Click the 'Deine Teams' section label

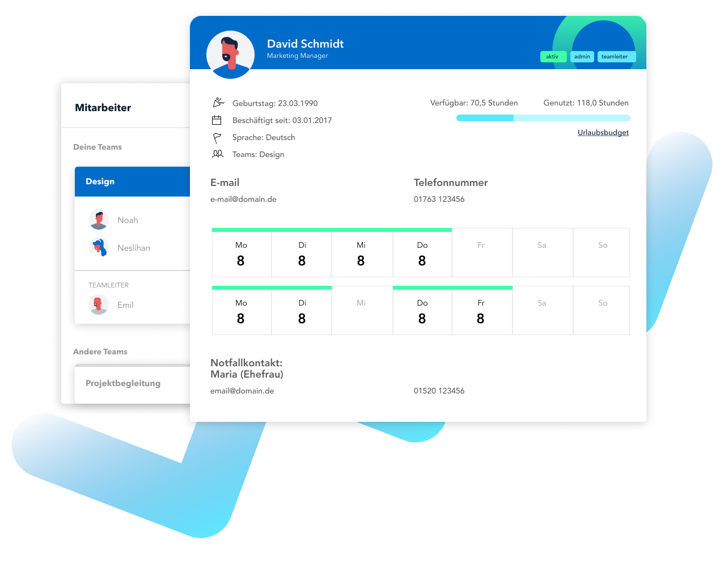point(98,147)
